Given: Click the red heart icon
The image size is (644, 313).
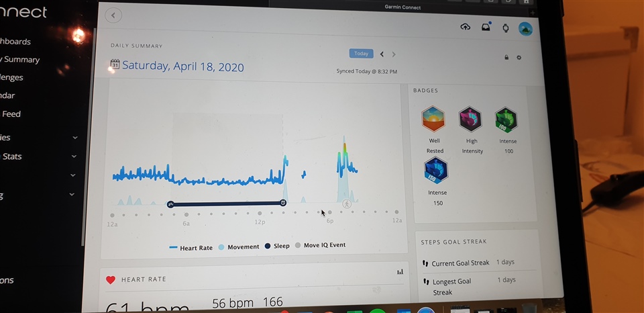Looking at the screenshot, I should [x=111, y=280].
